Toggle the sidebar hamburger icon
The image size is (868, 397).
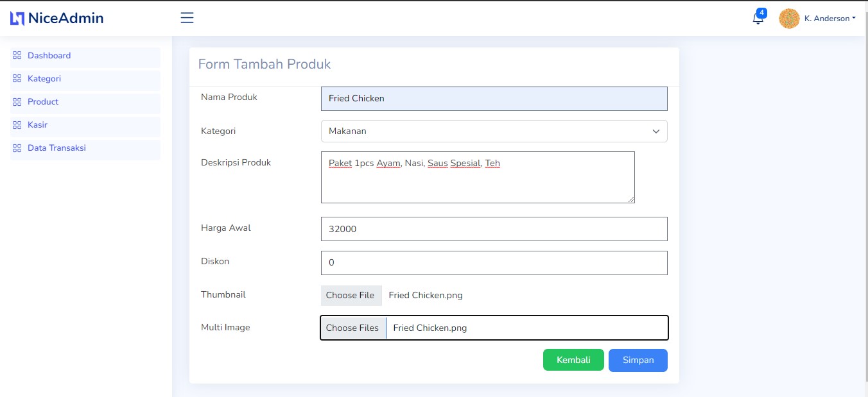186,17
